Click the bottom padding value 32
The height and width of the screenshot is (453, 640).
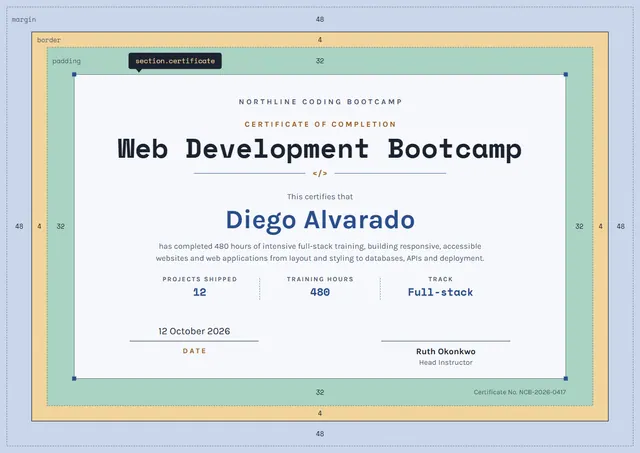pos(320,392)
